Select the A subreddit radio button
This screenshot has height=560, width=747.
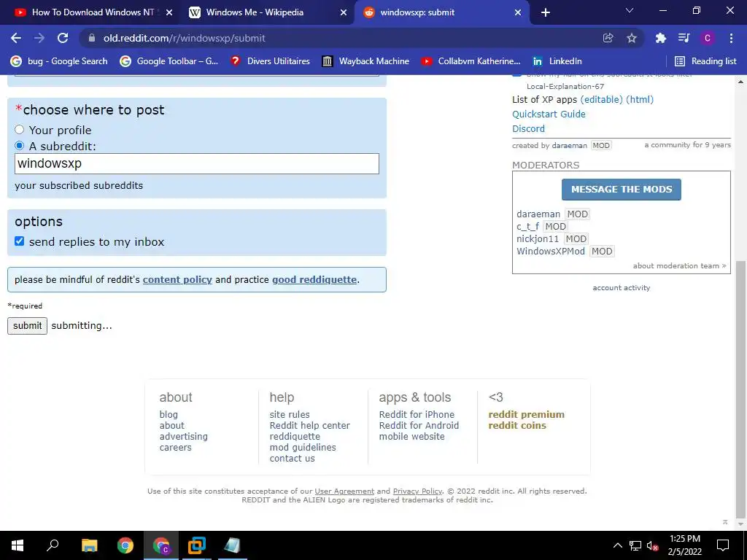pyautogui.click(x=19, y=146)
